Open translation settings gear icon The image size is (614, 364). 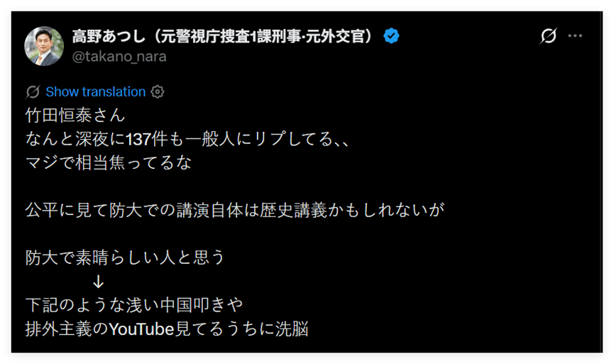pos(158,92)
